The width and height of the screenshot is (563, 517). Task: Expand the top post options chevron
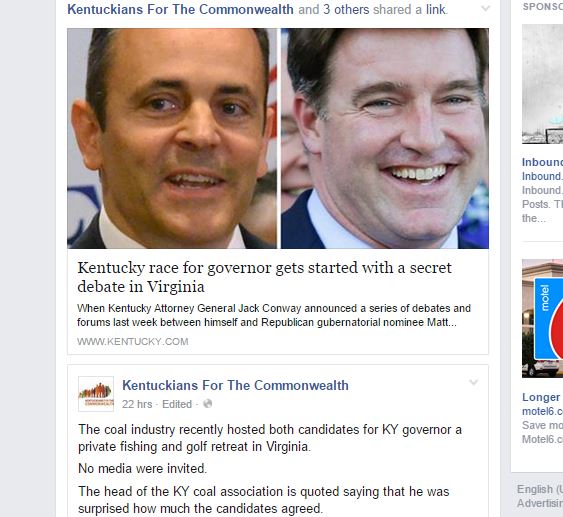[485, 8]
